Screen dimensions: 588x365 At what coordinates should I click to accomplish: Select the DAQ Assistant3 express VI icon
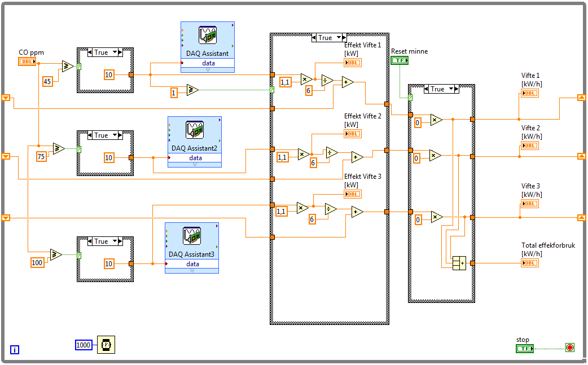point(192,236)
